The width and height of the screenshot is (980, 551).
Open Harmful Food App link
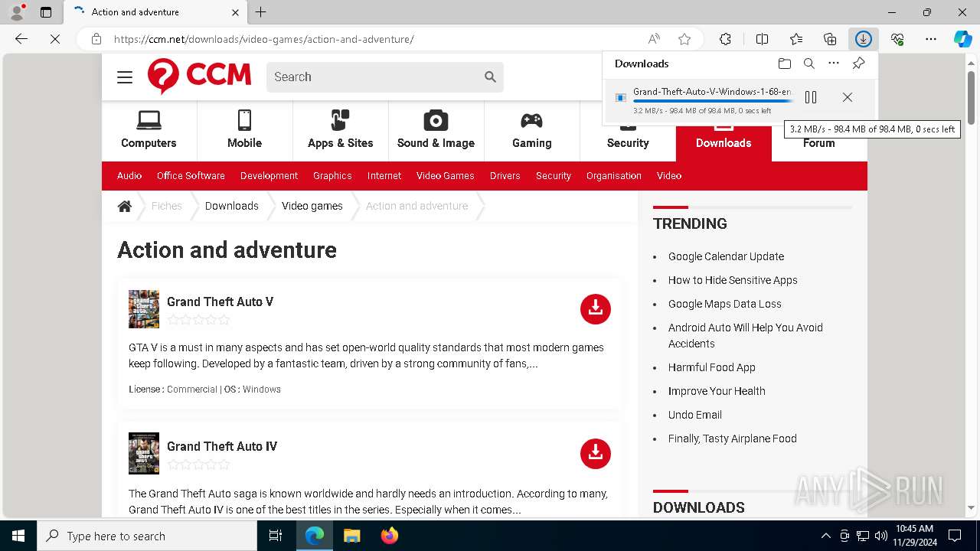pos(712,367)
